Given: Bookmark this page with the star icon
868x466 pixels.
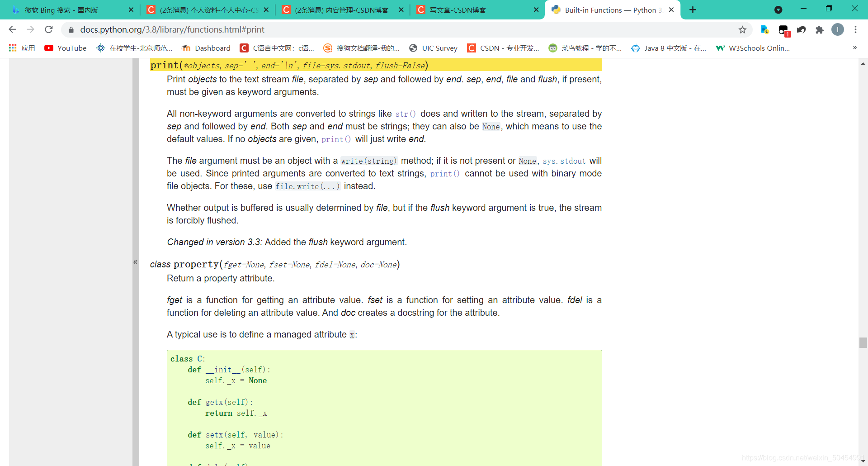Looking at the screenshot, I should click(x=742, y=30).
